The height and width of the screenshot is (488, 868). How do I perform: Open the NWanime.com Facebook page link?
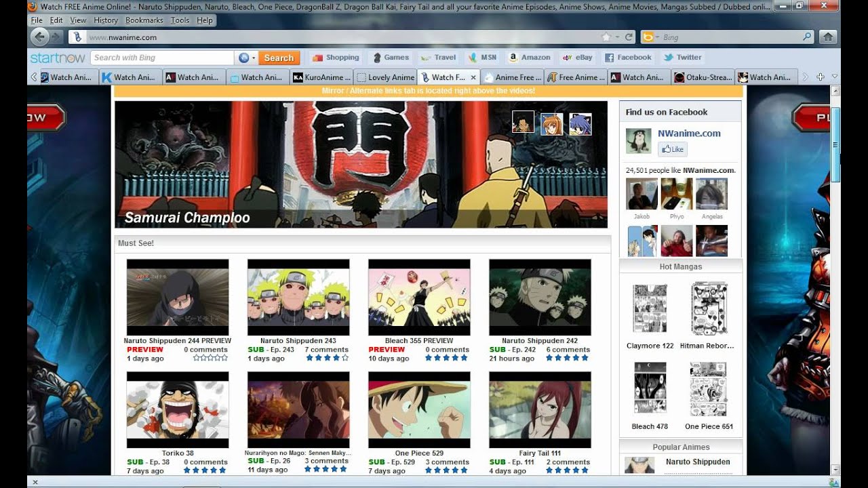pyautogui.click(x=689, y=134)
